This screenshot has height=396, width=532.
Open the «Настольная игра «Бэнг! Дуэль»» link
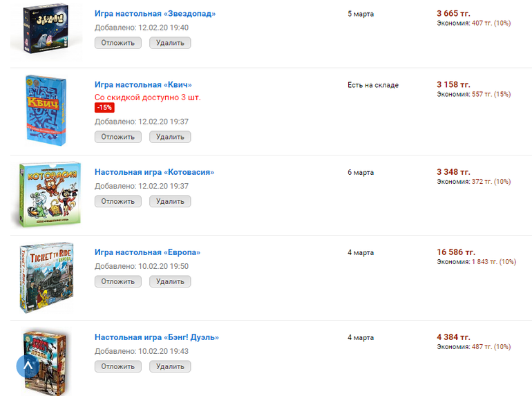click(x=156, y=337)
